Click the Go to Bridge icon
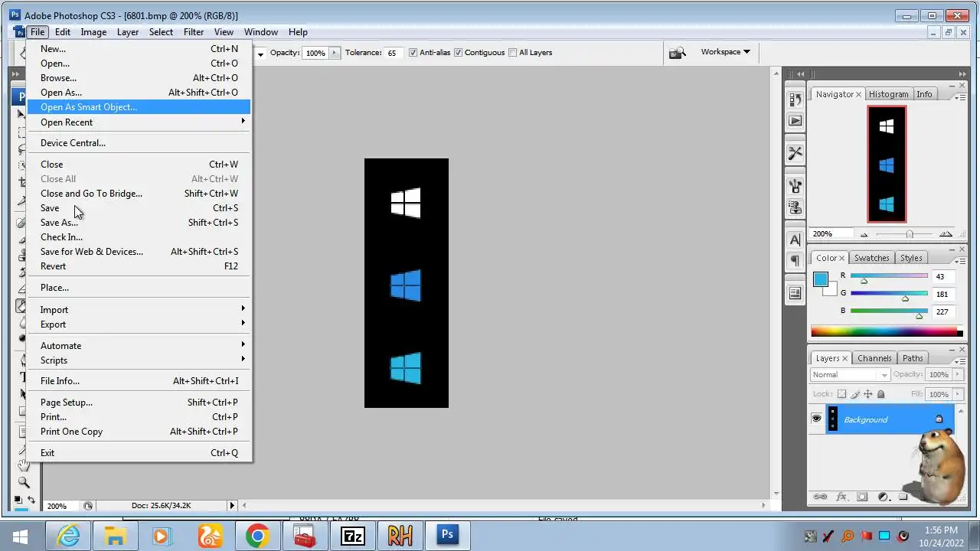Image resolution: width=980 pixels, height=551 pixels. pyautogui.click(x=676, y=53)
